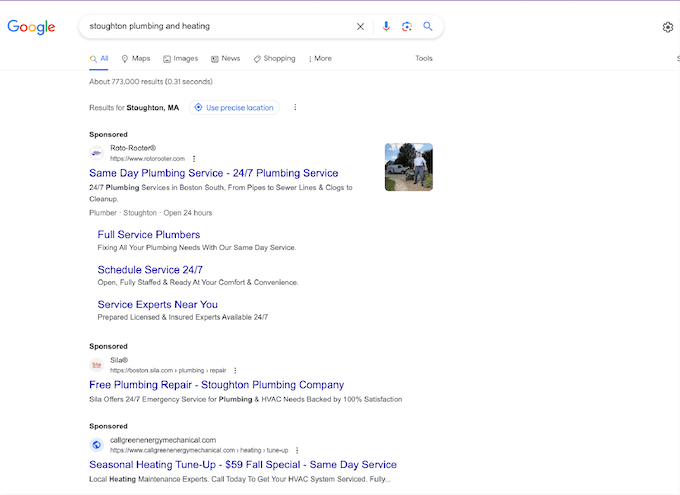The image size is (680, 495).
Task: Switch to the Maps tab
Action: (136, 59)
